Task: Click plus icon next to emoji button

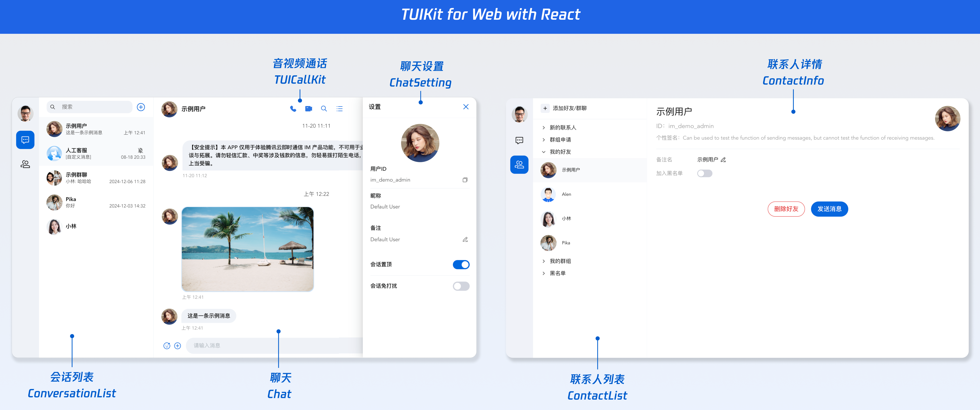Action: point(178,345)
